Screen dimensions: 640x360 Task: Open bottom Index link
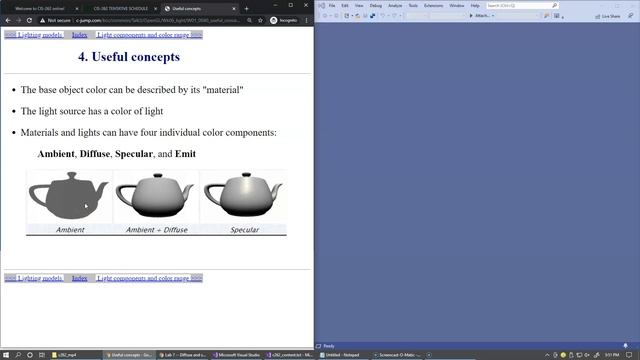80,278
